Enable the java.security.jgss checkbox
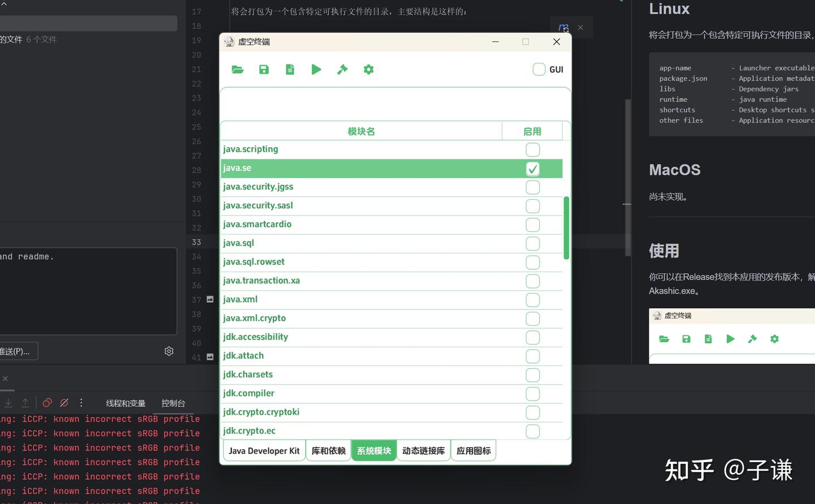Screen dimensions: 815x504 pyautogui.click(x=533, y=187)
